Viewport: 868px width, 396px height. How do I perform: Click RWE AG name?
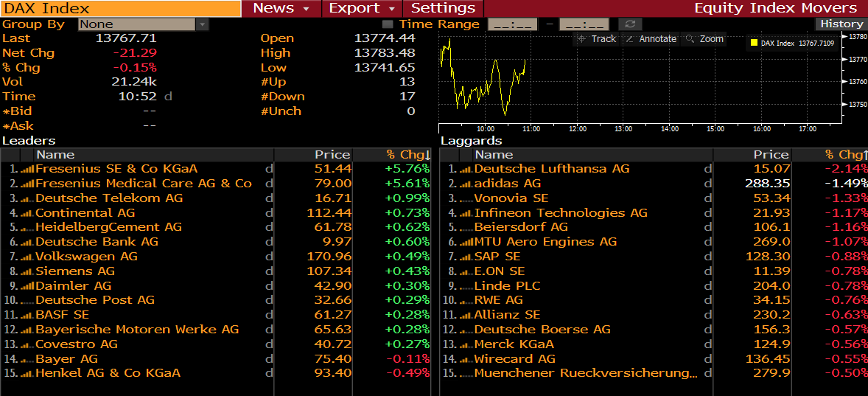pos(498,300)
